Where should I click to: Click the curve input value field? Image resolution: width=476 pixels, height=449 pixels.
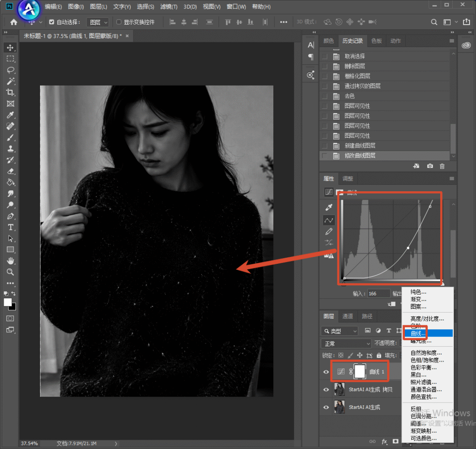378,294
